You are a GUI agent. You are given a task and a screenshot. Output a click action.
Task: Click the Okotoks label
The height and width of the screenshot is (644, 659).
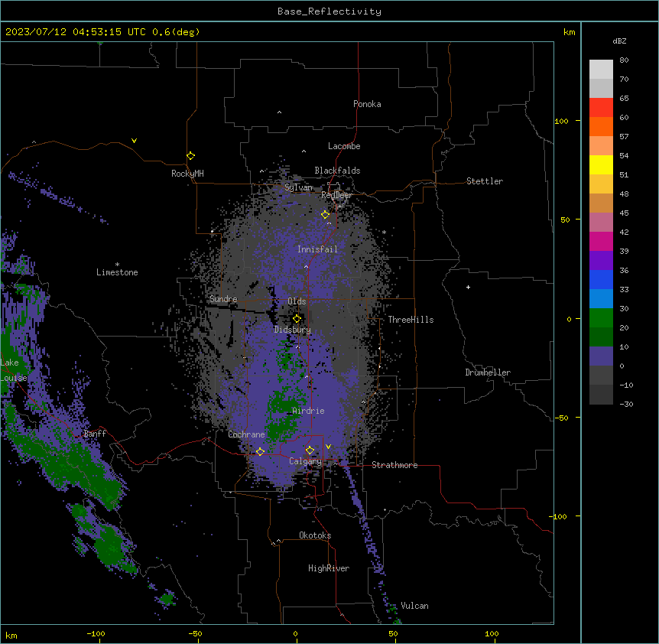315,535
